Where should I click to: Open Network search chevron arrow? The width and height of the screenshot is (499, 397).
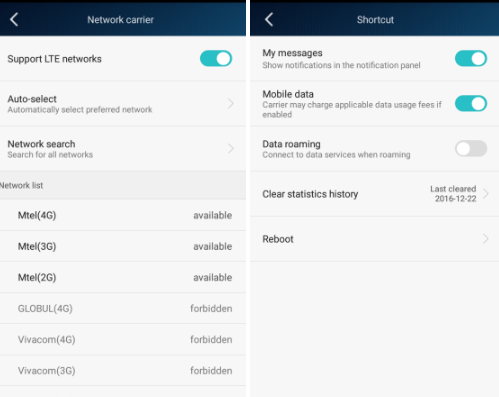pos(231,148)
